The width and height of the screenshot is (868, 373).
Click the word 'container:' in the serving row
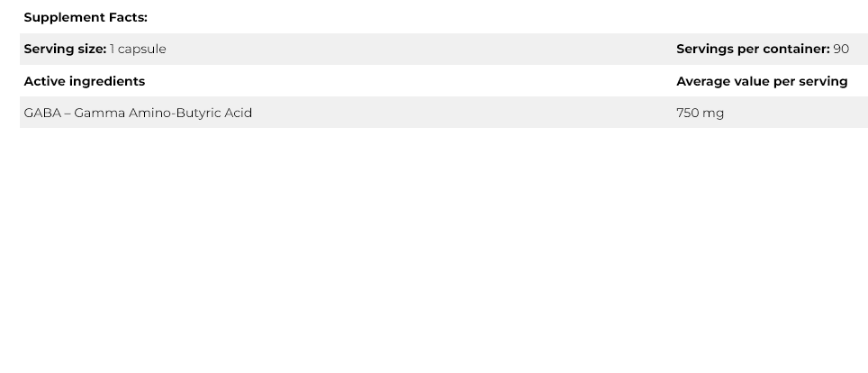click(795, 49)
